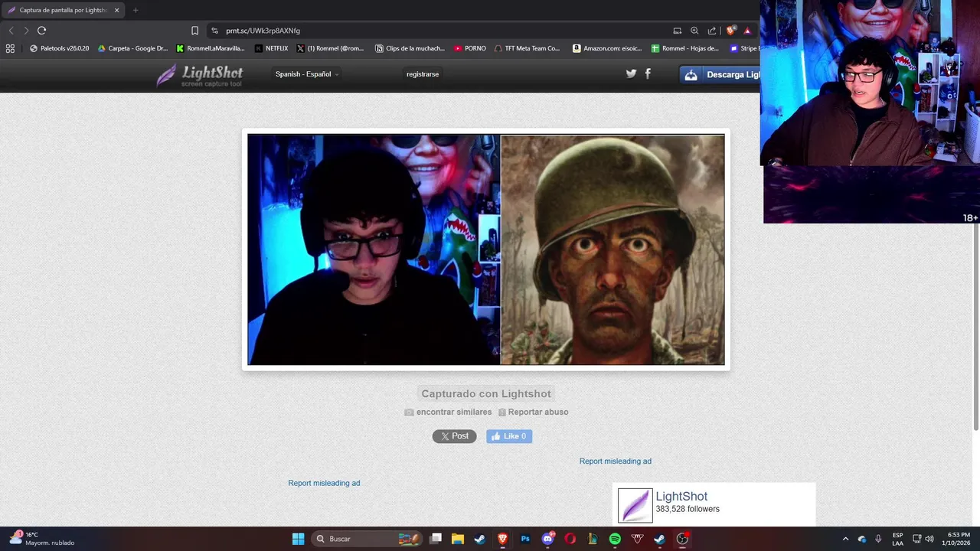Open a new browser tab
This screenshot has height=551, width=980.
pos(136,10)
